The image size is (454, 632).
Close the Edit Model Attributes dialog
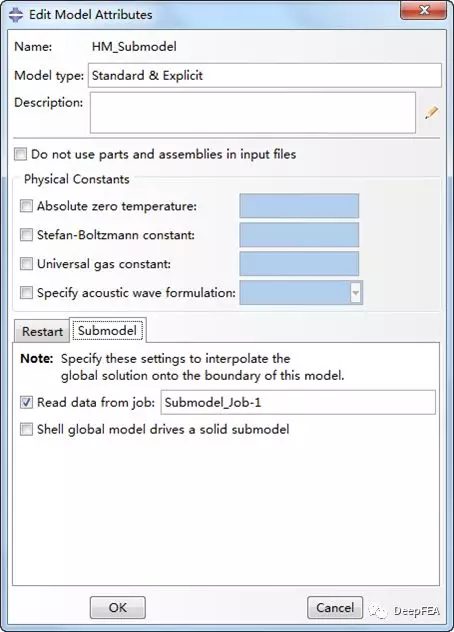pos(423,10)
